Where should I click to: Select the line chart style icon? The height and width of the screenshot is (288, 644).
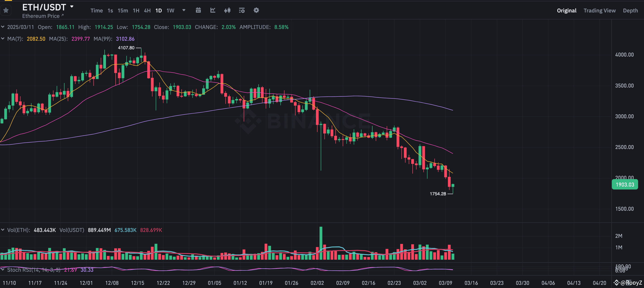coord(213,10)
